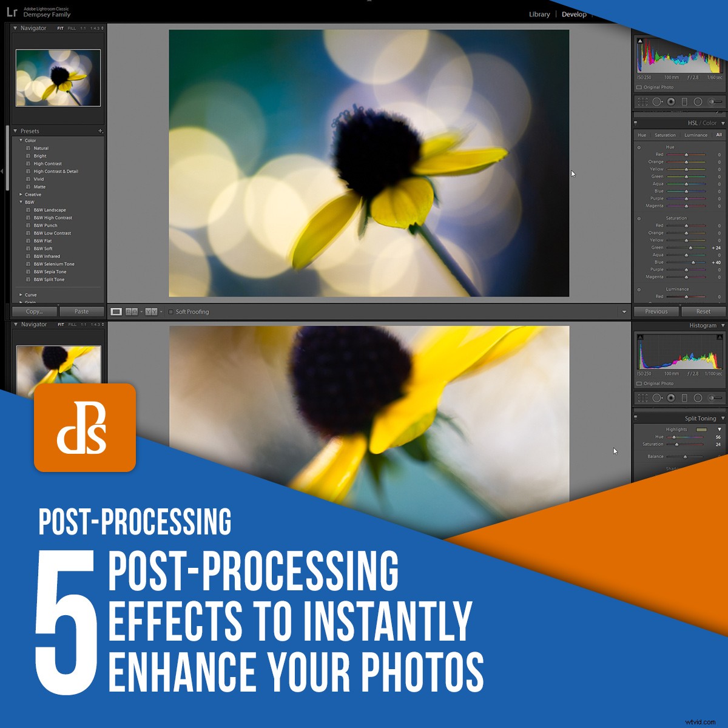728x728 pixels.
Task: Enable the Soft Proofing checkbox
Action: [x=170, y=311]
